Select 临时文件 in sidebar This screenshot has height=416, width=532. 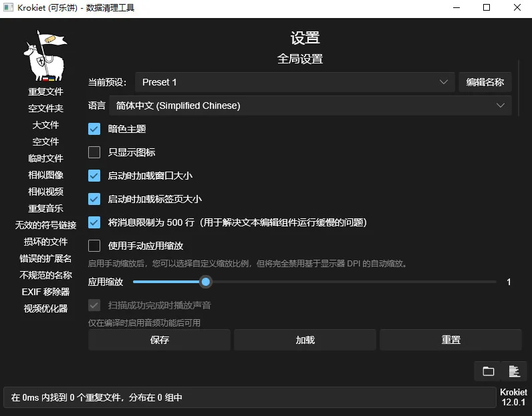45,158
